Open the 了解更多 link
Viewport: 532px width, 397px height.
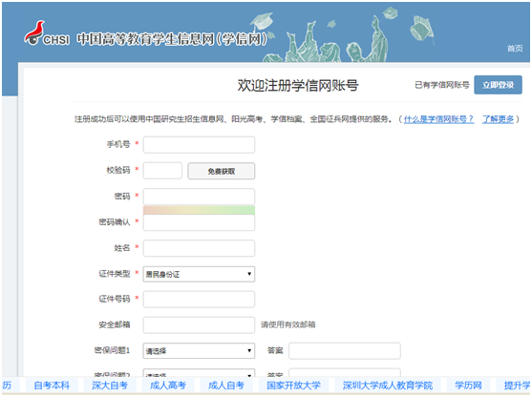(x=498, y=119)
